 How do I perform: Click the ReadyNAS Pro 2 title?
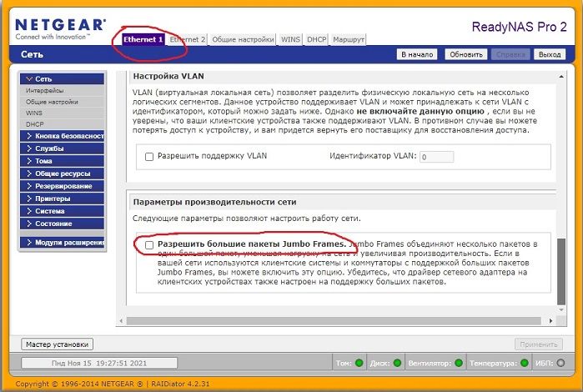(519, 28)
